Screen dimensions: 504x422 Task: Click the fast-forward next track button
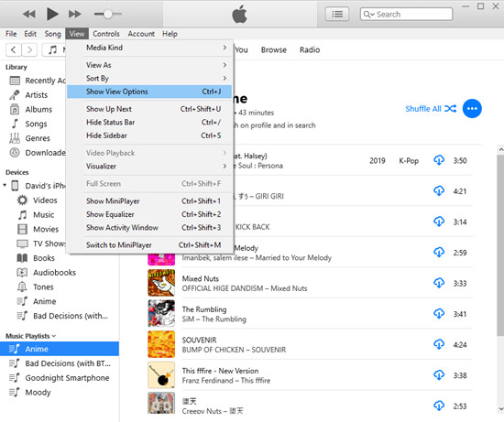(x=75, y=14)
